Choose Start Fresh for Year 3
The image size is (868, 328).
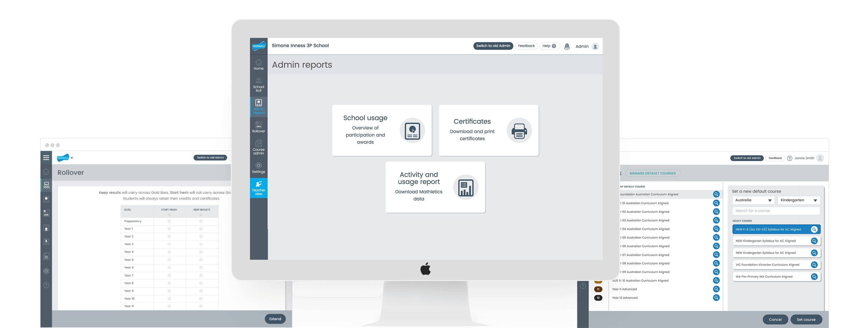click(169, 244)
